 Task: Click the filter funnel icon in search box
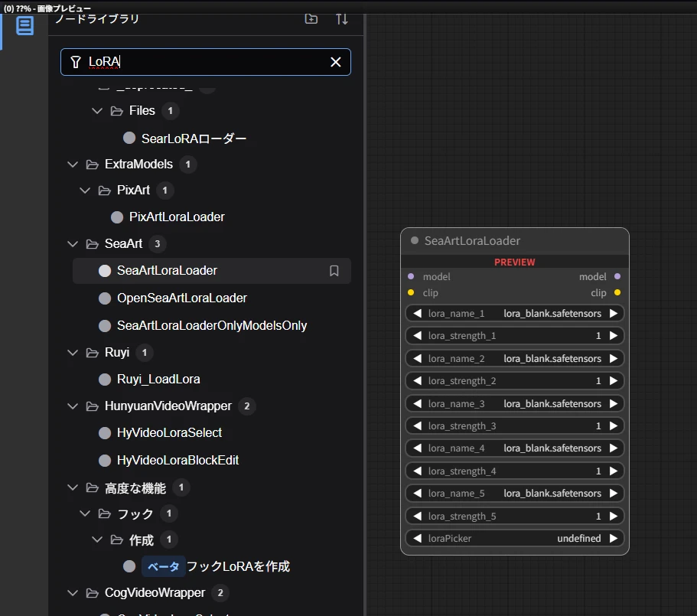coord(75,62)
